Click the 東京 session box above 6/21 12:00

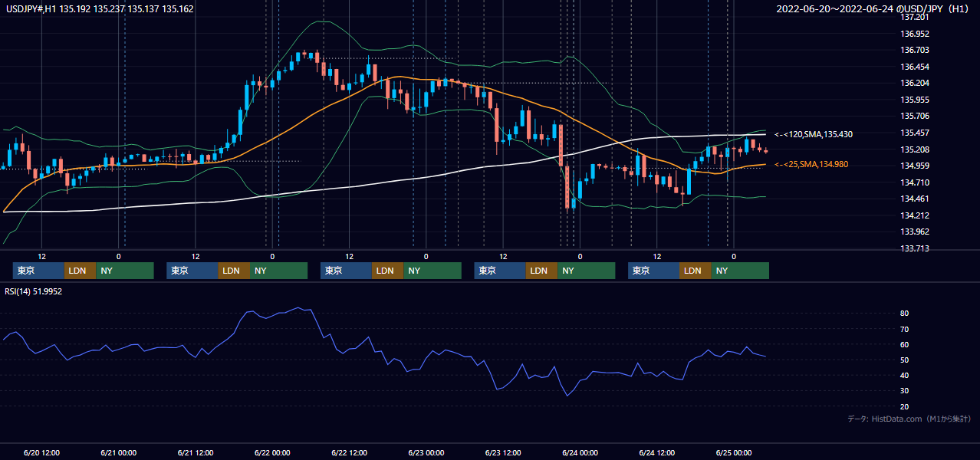pyautogui.click(x=192, y=271)
